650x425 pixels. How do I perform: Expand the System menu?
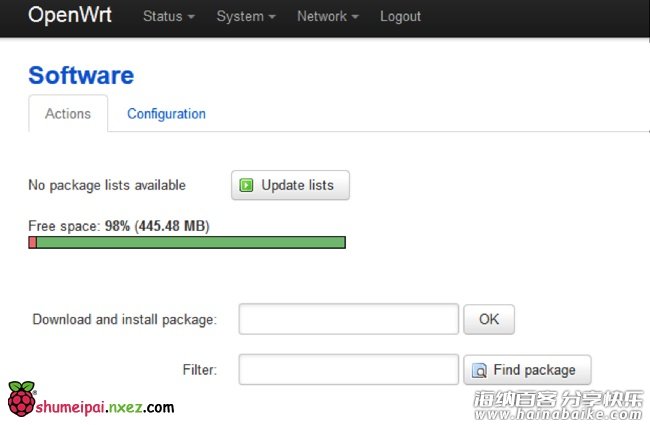click(246, 17)
